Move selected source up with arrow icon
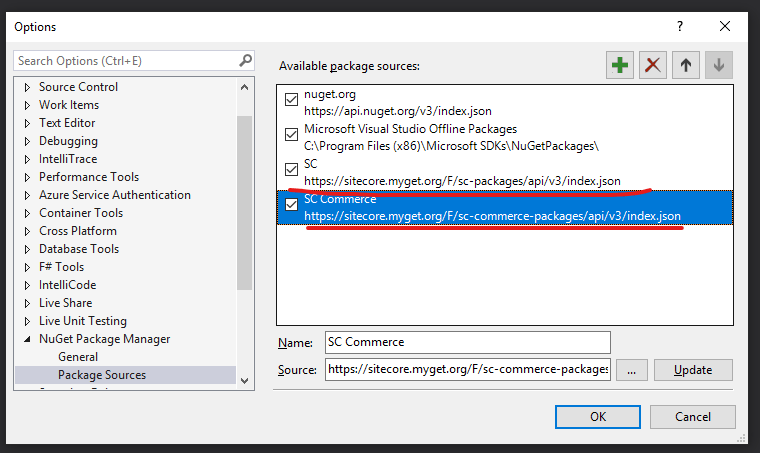This screenshot has width=760, height=453. tap(686, 65)
